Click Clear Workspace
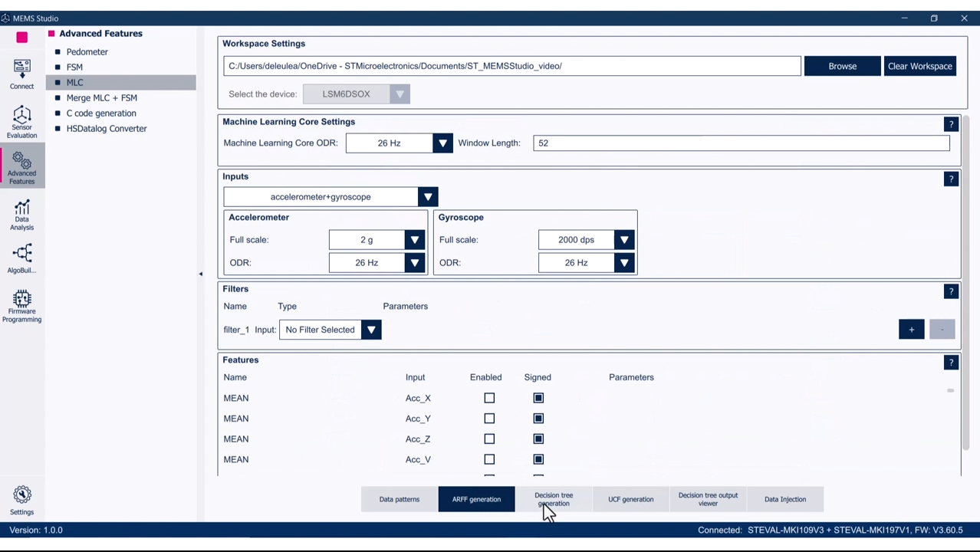 tap(919, 66)
